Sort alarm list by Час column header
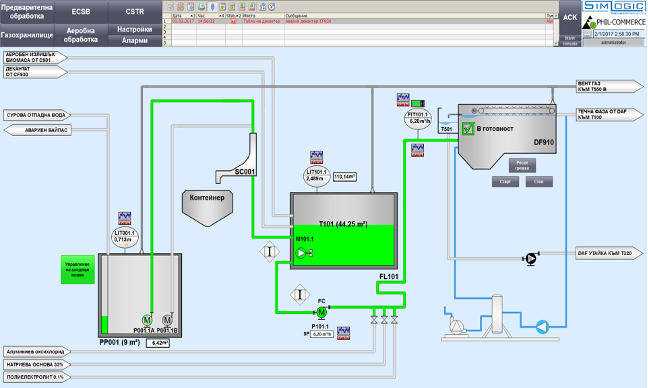The image size is (648, 388). tap(211, 15)
